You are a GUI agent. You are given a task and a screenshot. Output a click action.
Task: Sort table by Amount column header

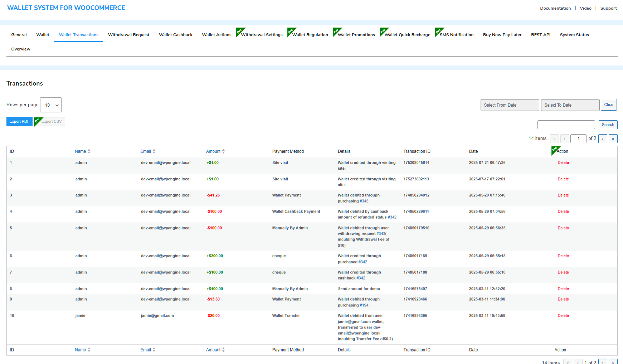(213, 151)
